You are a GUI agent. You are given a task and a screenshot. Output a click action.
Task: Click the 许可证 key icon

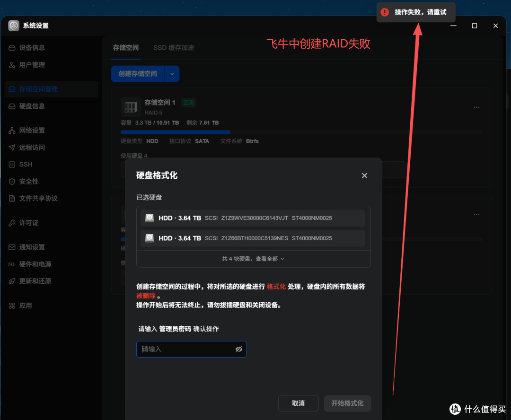pos(12,223)
